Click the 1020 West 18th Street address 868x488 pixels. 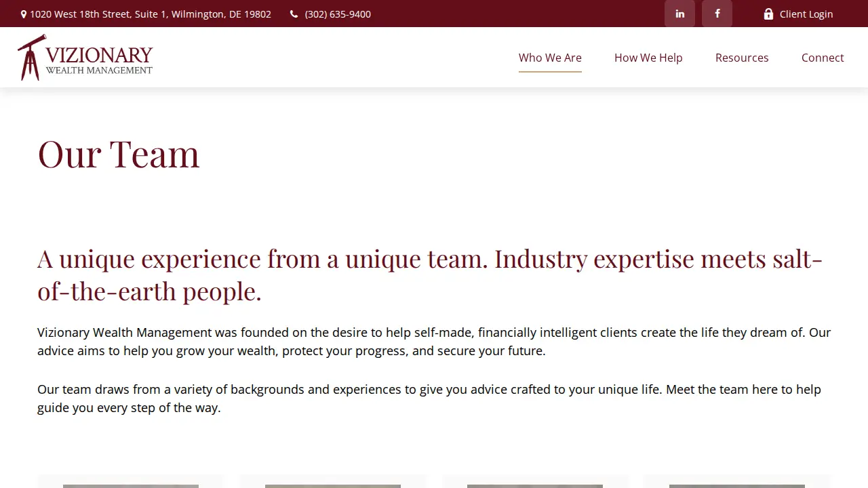pos(151,14)
